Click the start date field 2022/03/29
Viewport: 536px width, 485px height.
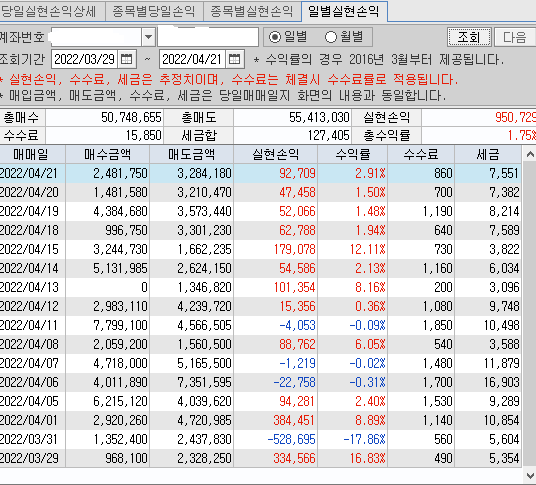(84, 59)
